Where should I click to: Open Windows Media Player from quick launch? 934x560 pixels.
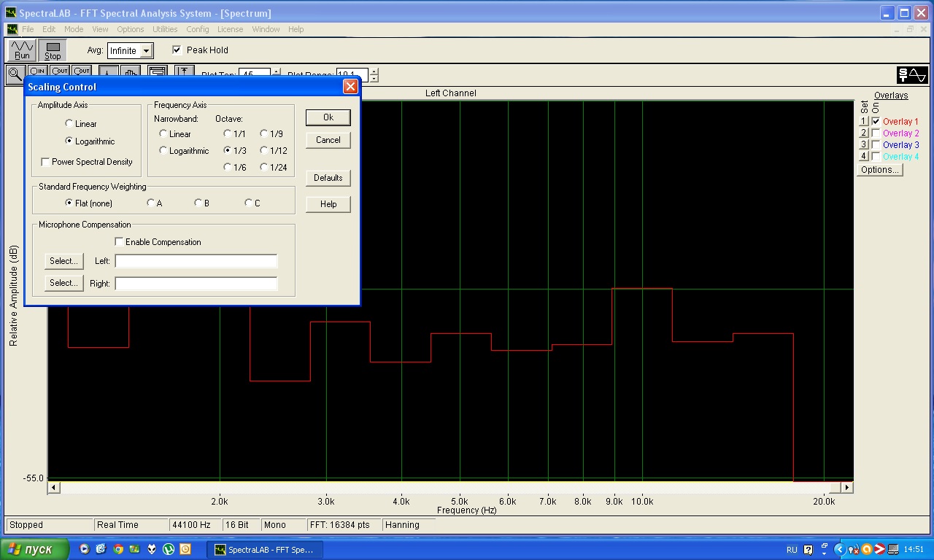[x=84, y=549]
